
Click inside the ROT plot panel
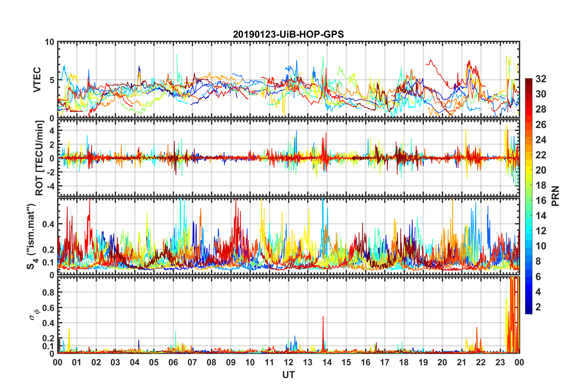coord(288,158)
